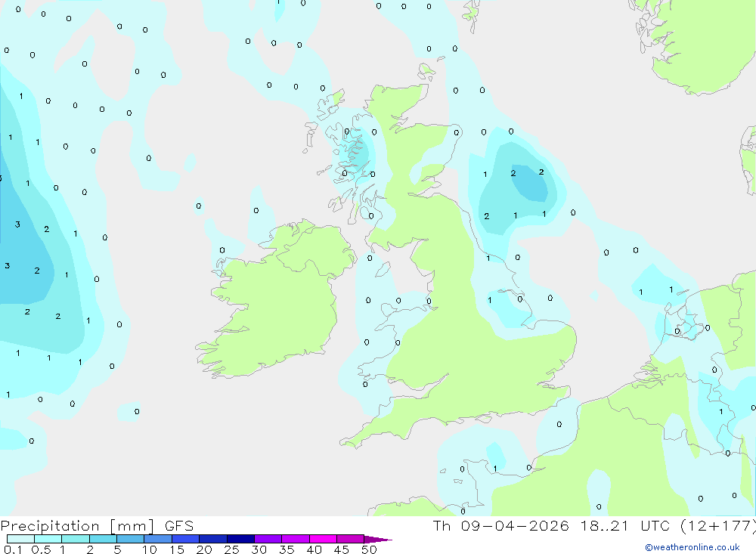The image size is (756, 554).
Task: Click the '40' legend scale label
Action: 314,549
